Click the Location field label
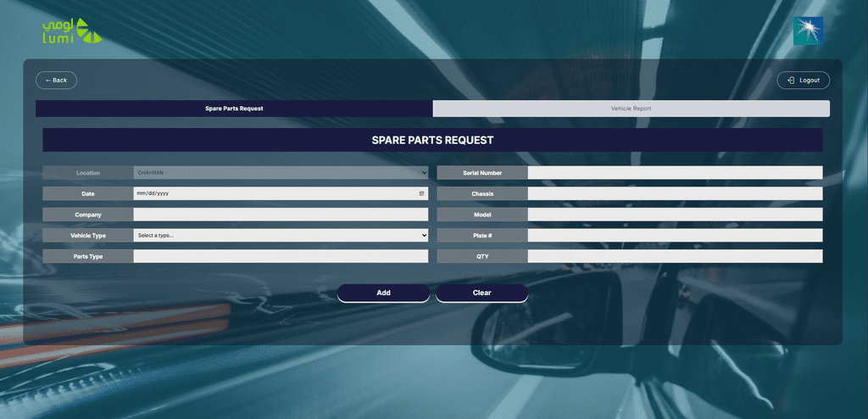The image size is (868, 419). point(88,173)
